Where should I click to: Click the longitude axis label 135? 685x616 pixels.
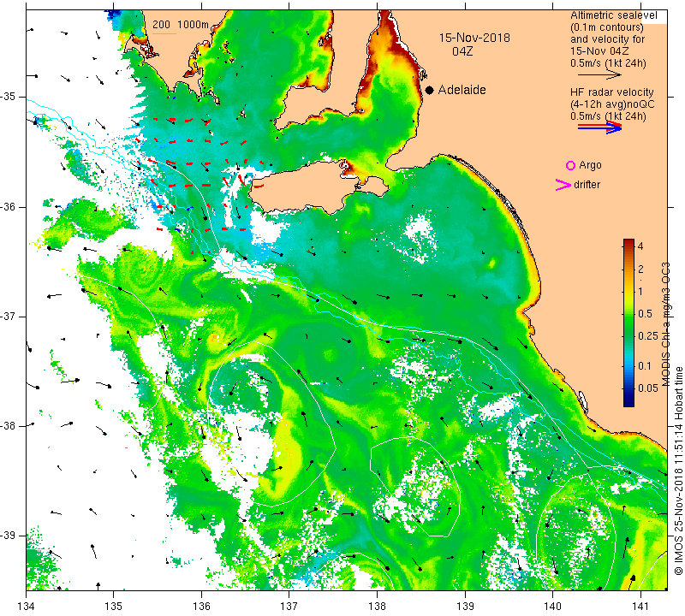tap(114, 607)
